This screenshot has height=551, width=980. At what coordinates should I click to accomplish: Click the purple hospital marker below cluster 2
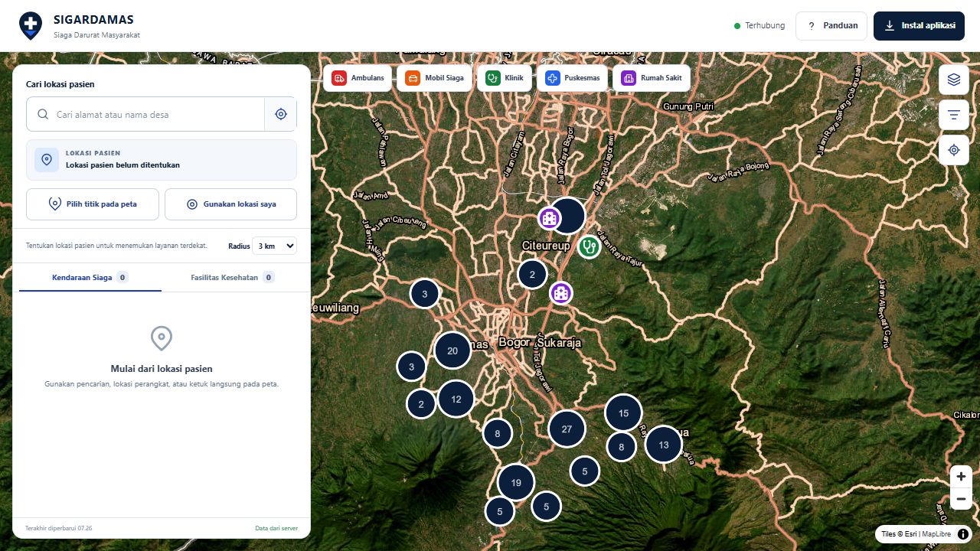click(561, 292)
